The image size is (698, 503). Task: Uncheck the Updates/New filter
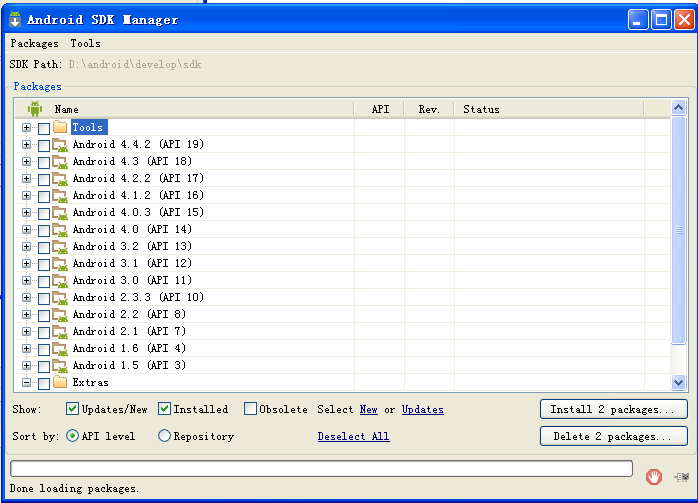click(x=72, y=409)
